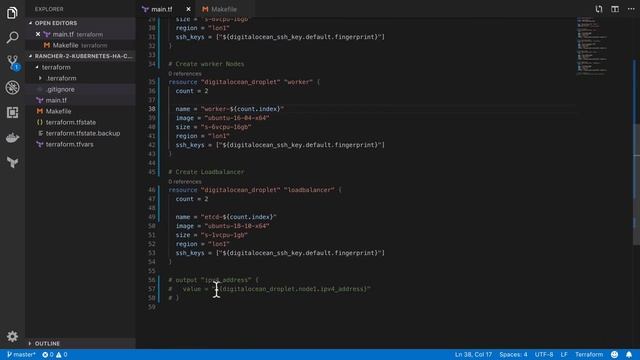Click Ln 38, Col 17 position indicator

[473, 354]
